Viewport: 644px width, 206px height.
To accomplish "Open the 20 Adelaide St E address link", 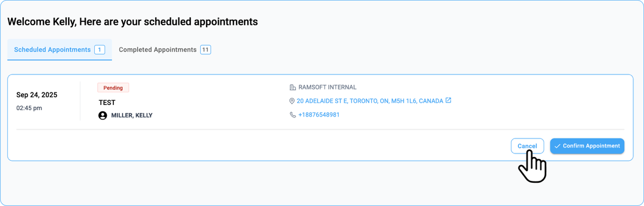I will [370, 101].
